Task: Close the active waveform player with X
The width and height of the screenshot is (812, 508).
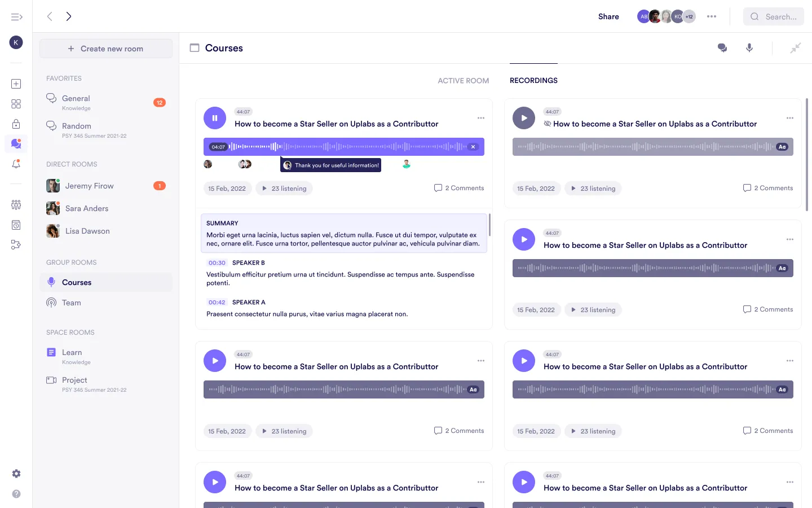Action: click(473, 147)
